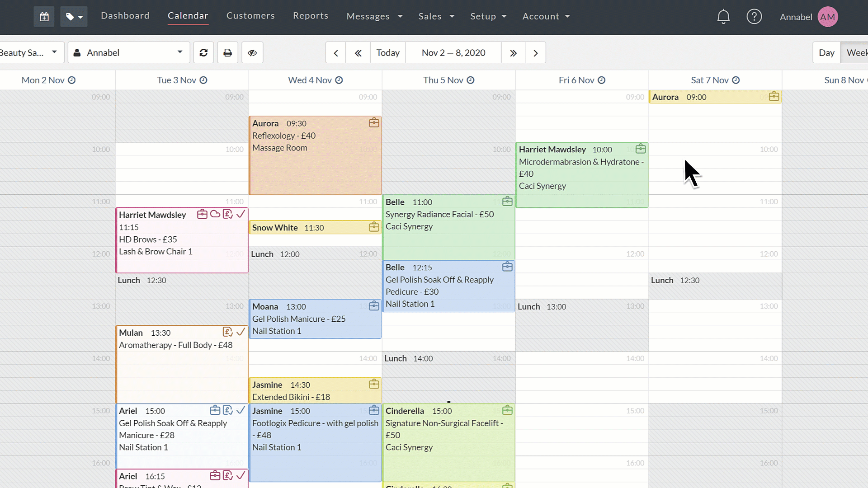Viewport: 868px width, 488px height.
Task: Open Jasmine 15:00 Footlogix Pedicure appointment
Action: point(315,443)
